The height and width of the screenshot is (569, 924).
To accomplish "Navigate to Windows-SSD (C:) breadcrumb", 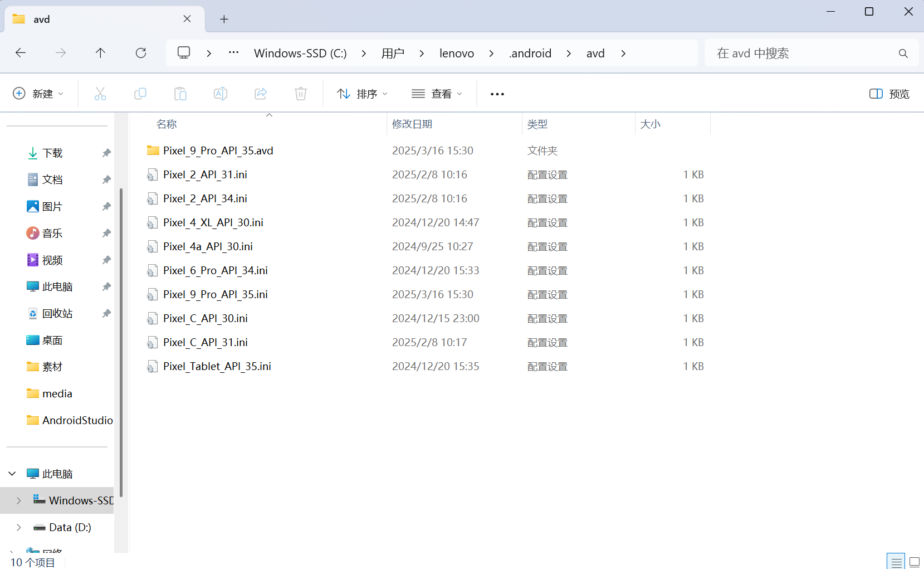I will (x=300, y=54).
